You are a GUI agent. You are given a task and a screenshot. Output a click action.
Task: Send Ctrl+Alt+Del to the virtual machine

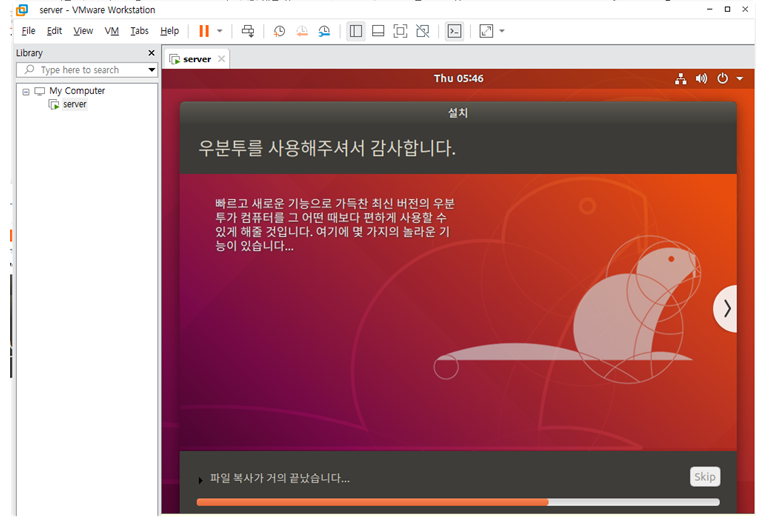click(247, 31)
